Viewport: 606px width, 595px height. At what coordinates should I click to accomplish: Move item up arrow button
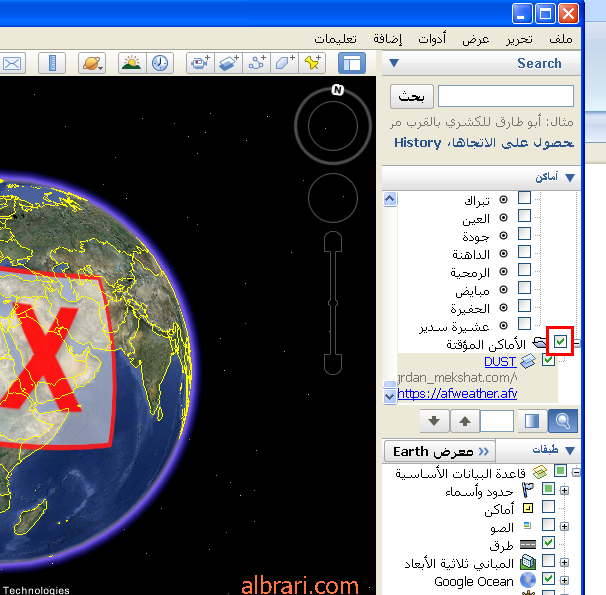point(465,421)
